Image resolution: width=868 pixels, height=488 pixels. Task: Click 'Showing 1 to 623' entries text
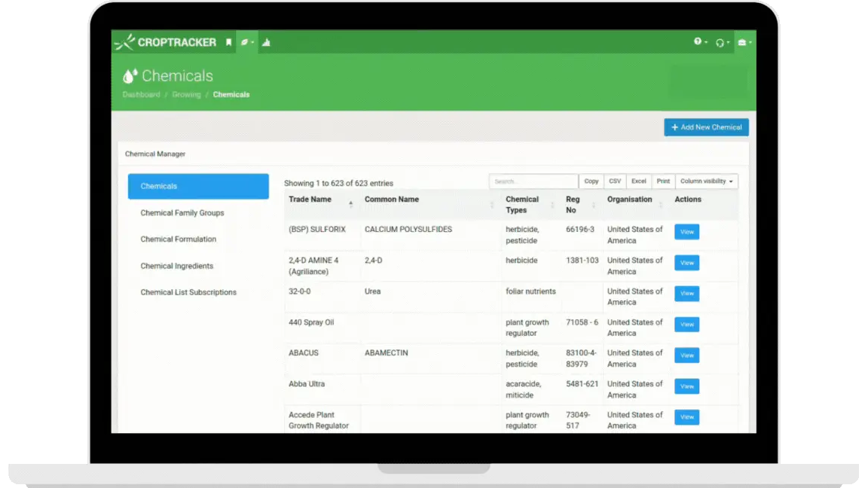pyautogui.click(x=338, y=183)
